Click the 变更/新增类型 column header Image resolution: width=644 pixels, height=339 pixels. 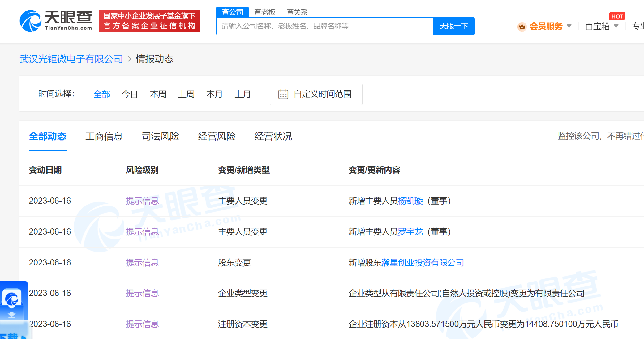pyautogui.click(x=244, y=170)
